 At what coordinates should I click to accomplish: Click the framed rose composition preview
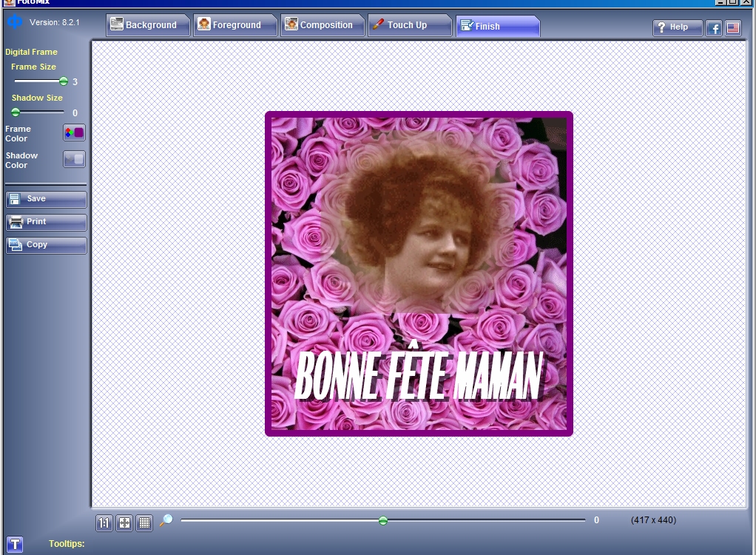[x=419, y=274]
